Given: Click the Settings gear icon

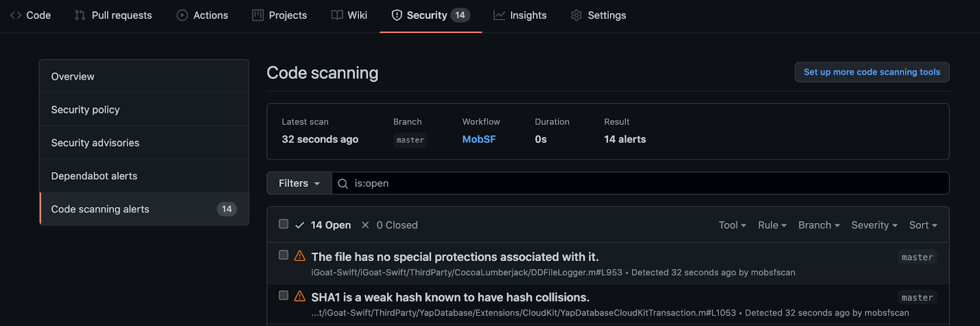Looking at the screenshot, I should click(x=576, y=15).
